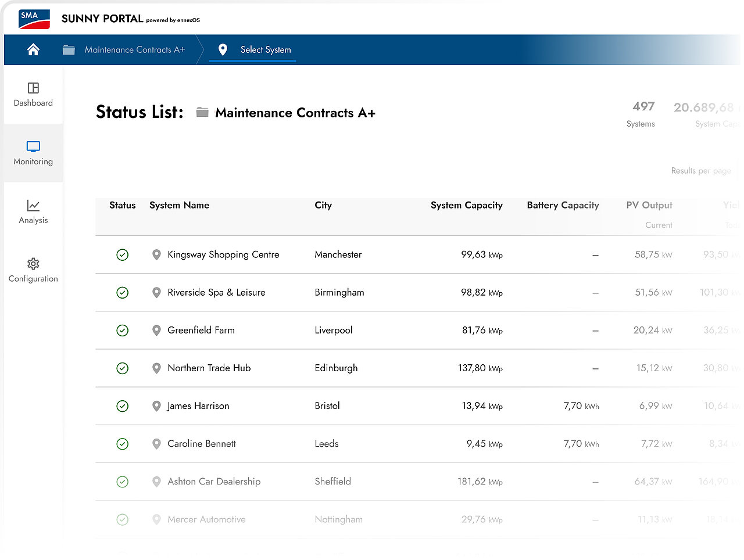Open the Caroline Bennett system entry
Viewport: 744px width, 560px height.
pyautogui.click(x=202, y=443)
